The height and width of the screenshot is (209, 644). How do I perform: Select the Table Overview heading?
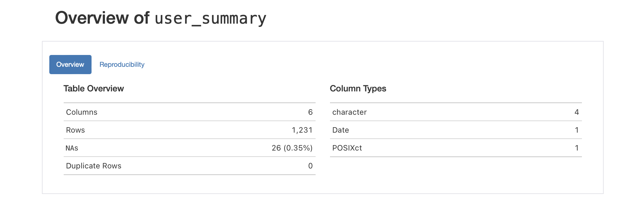coord(93,89)
